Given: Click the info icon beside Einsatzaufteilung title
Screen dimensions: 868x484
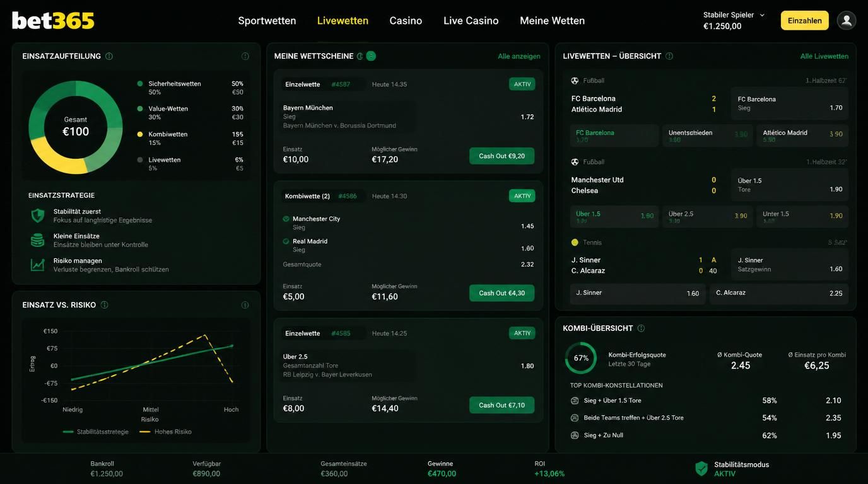Looking at the screenshot, I should (109, 56).
